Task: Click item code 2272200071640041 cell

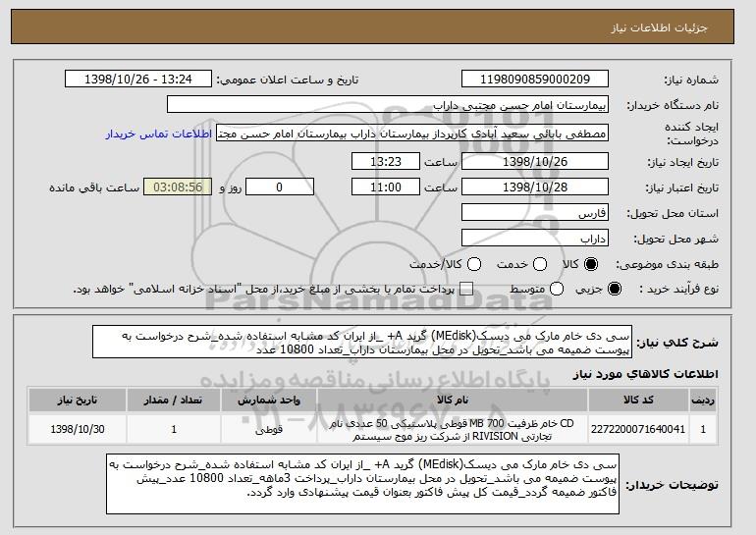Action: click(x=638, y=429)
